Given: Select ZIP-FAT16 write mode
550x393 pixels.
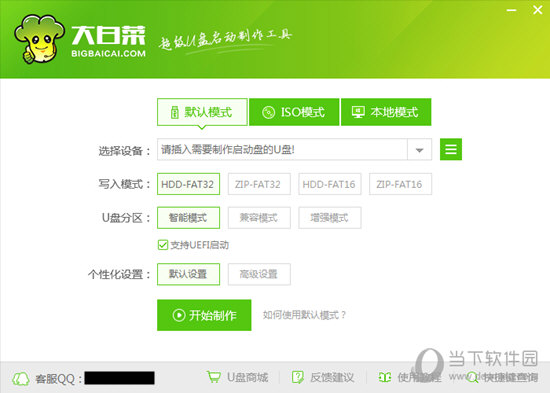Looking at the screenshot, I should [400, 184].
